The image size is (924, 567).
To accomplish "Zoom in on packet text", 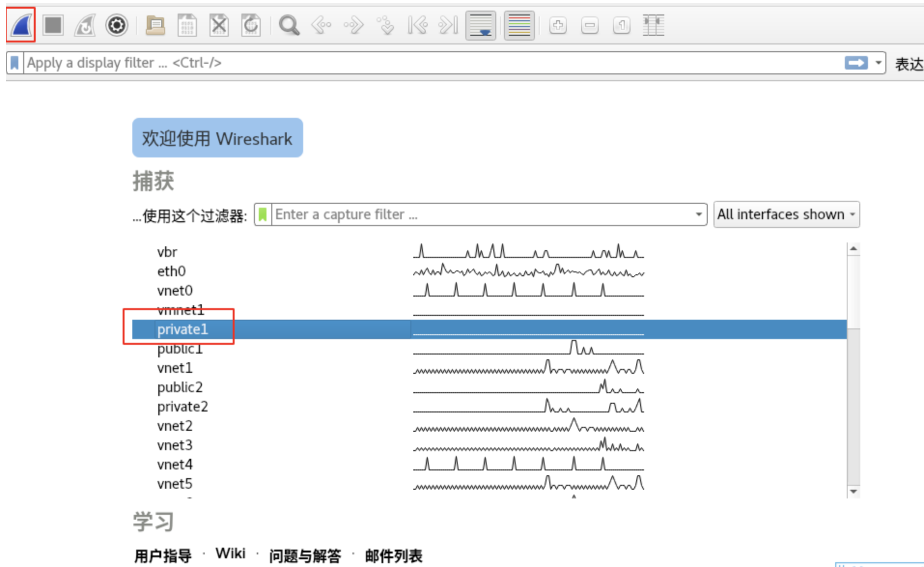I will coord(558,25).
